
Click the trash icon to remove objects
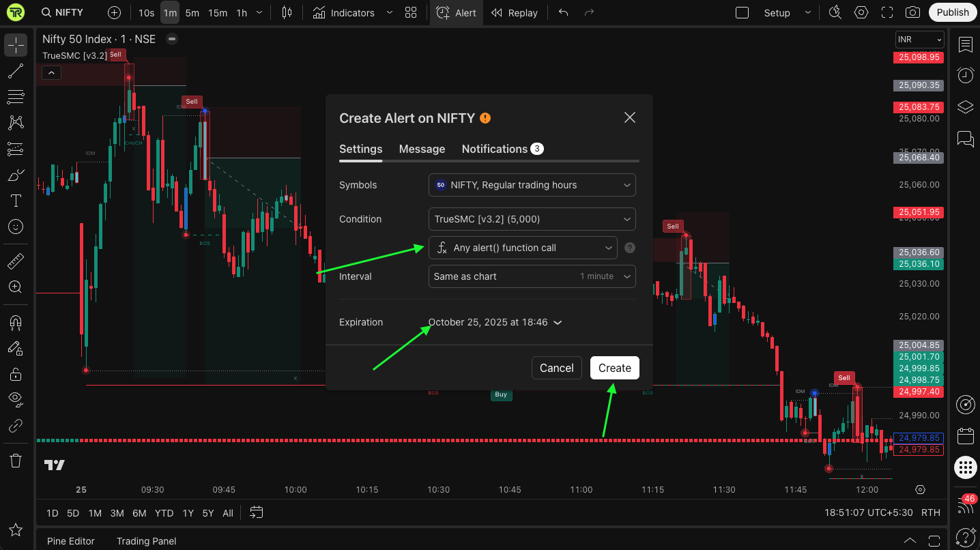click(x=16, y=461)
